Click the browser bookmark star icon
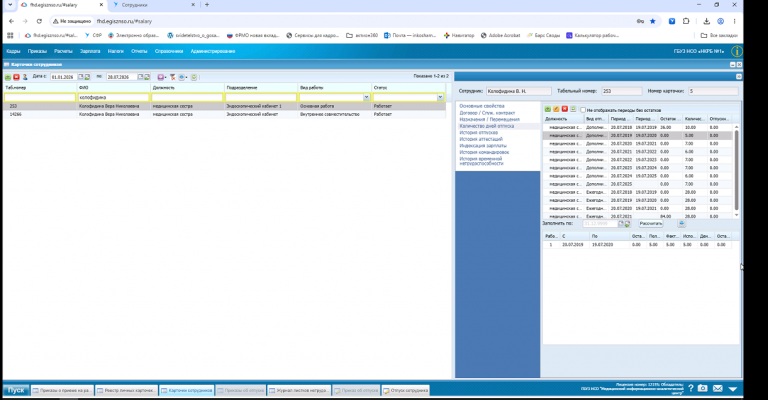Viewport: 768px width, 400px height. (x=652, y=21)
